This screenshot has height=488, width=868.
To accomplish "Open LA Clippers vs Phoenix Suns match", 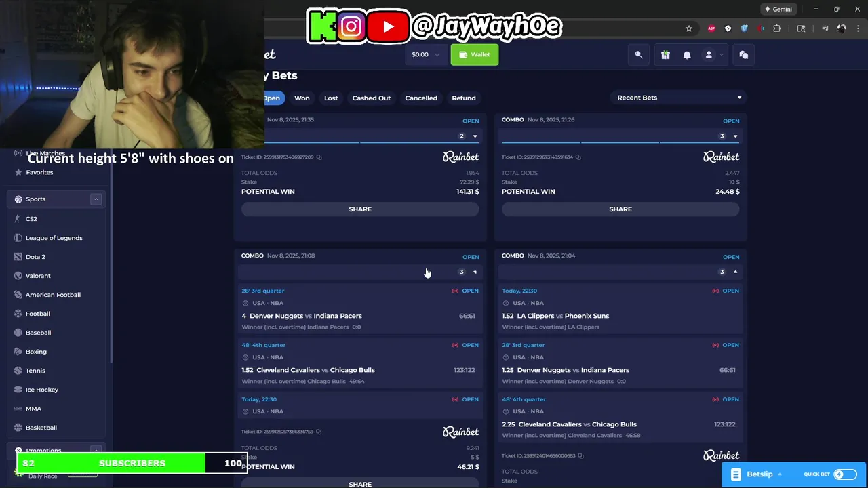I will (563, 316).
